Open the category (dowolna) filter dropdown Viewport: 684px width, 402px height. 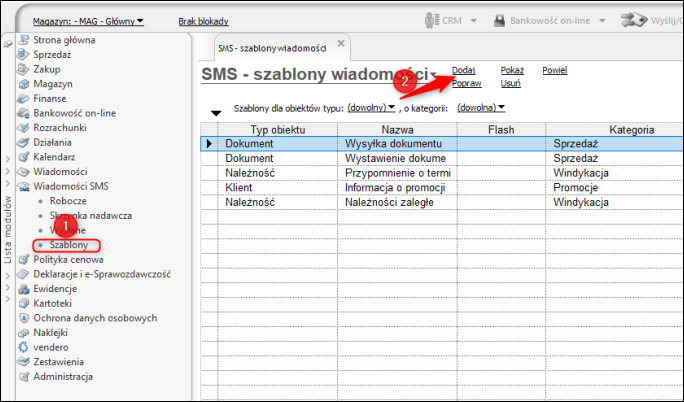pos(481,107)
